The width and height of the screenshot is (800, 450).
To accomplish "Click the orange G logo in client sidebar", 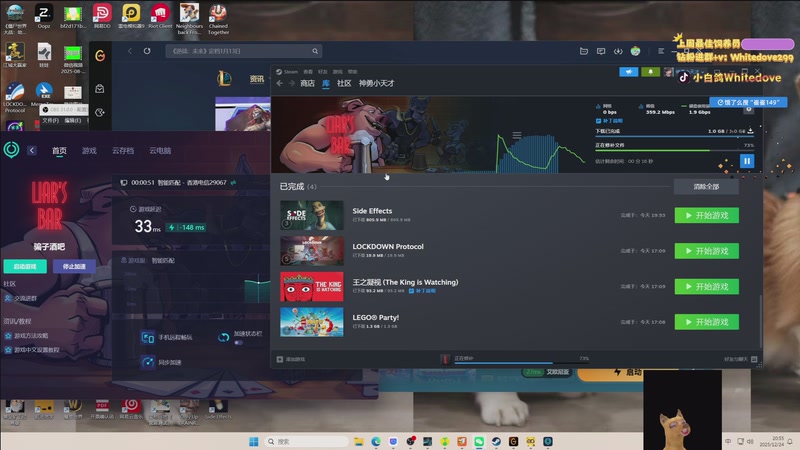I will pyautogui.click(x=100, y=56).
